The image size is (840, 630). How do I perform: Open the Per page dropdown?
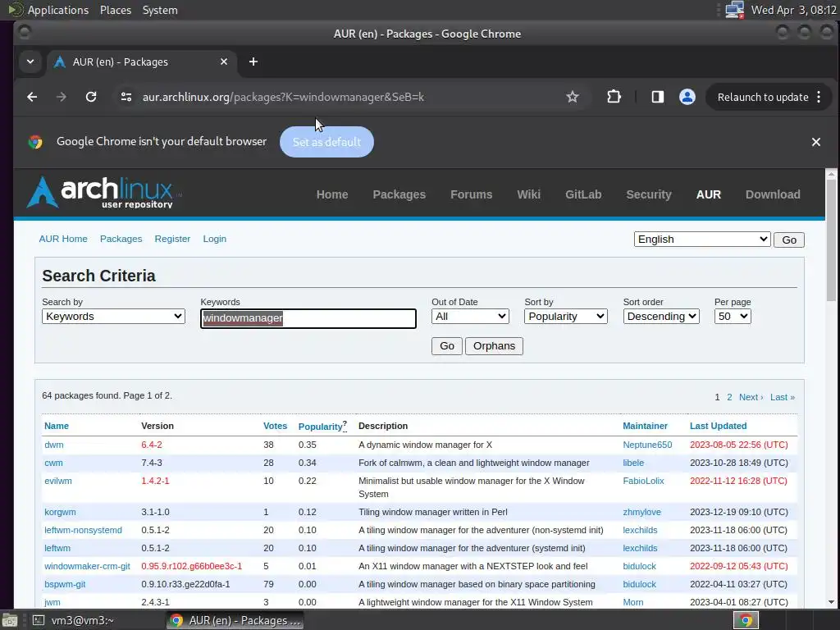733,317
